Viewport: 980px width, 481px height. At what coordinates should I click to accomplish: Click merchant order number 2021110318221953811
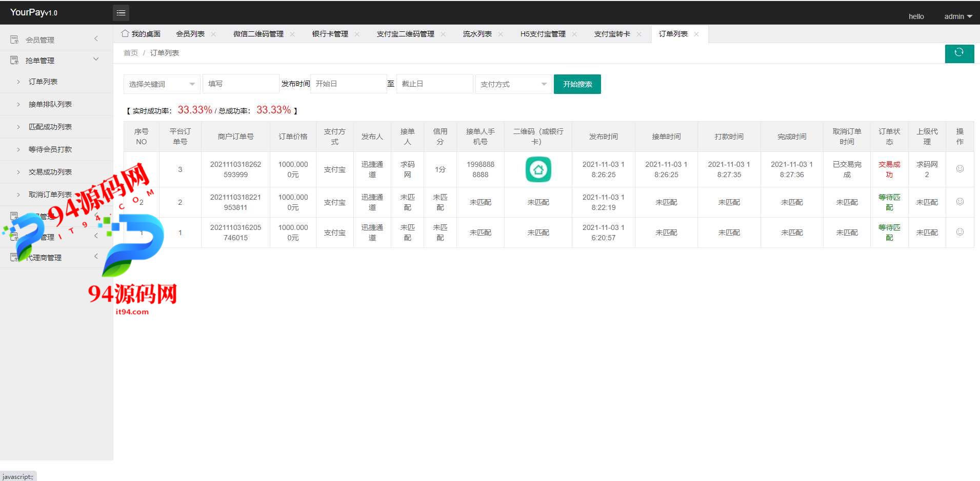[x=235, y=202]
